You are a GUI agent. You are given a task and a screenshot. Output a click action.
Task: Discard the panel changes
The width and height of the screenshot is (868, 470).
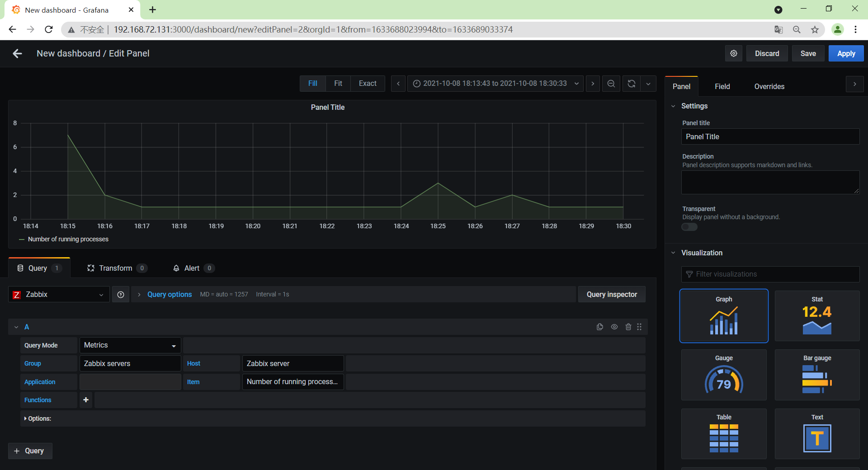[x=767, y=53]
